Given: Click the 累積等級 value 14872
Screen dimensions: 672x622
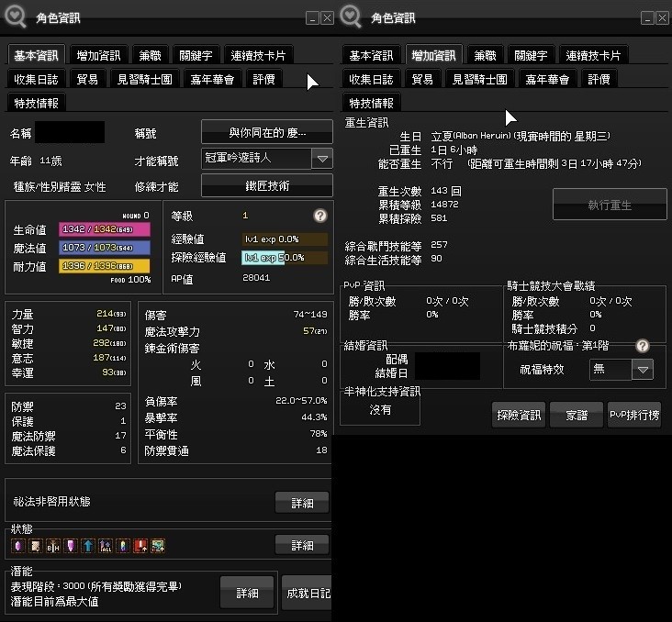Looking at the screenshot, I should tap(444, 205).
